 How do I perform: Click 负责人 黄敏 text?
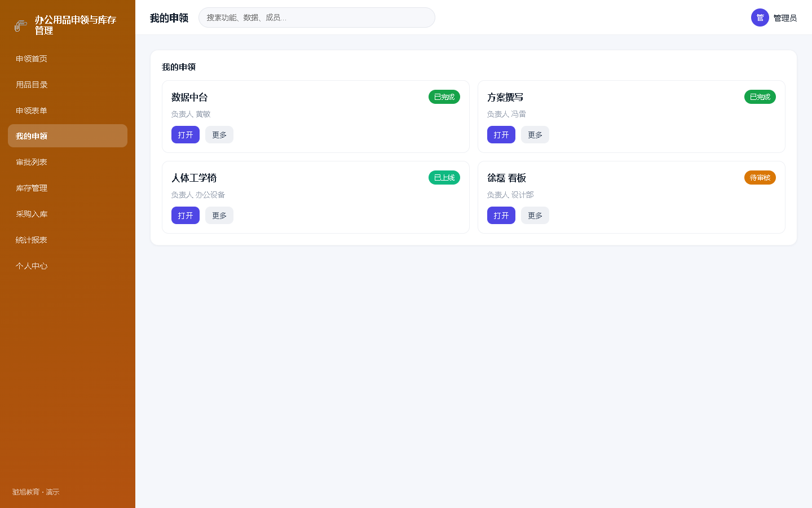(x=191, y=114)
